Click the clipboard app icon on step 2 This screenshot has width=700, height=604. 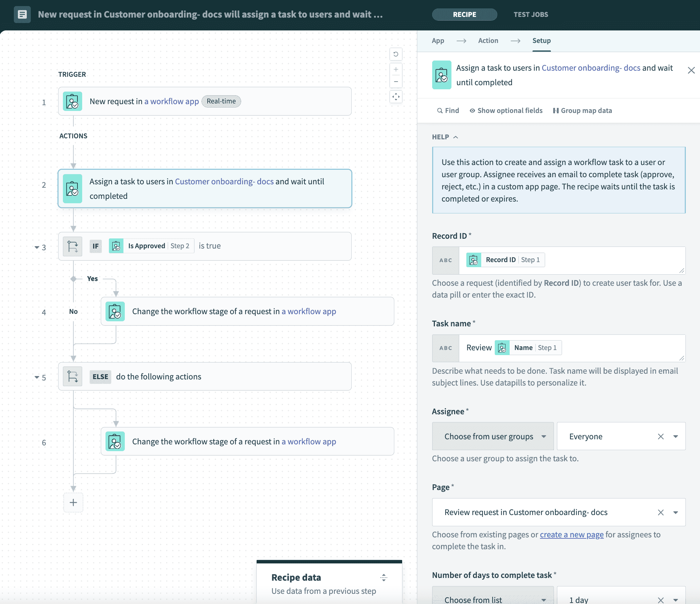coord(72,189)
